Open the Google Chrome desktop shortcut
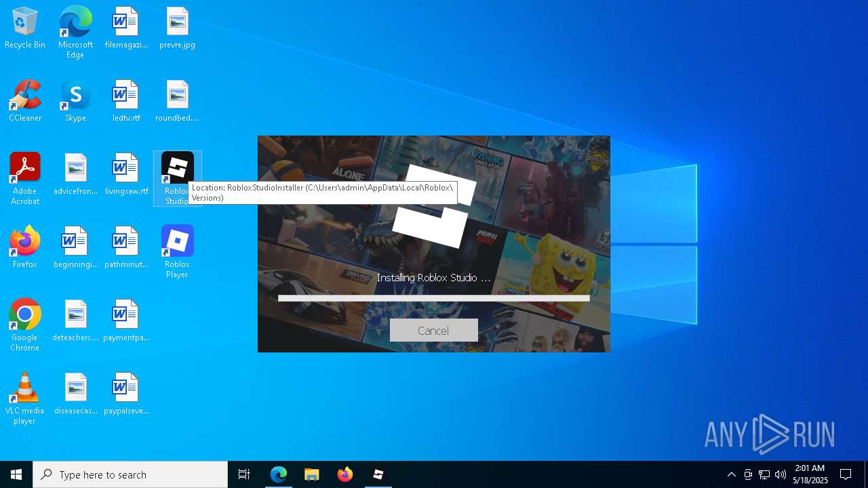Viewport: 868px width, 488px height. [x=25, y=325]
